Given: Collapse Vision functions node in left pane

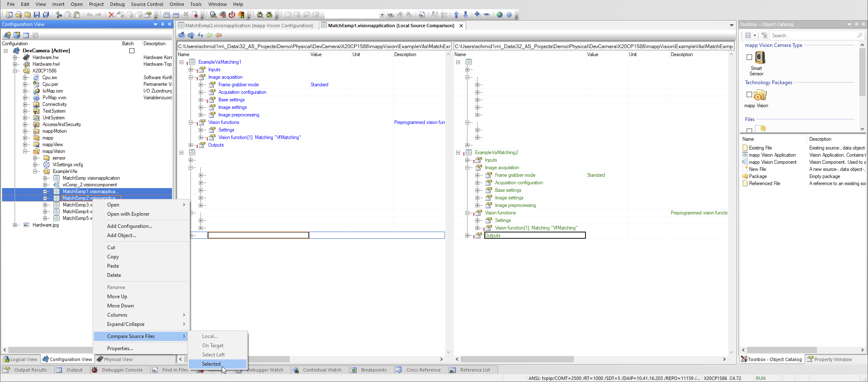Looking at the screenshot, I should pyautogui.click(x=190, y=122).
